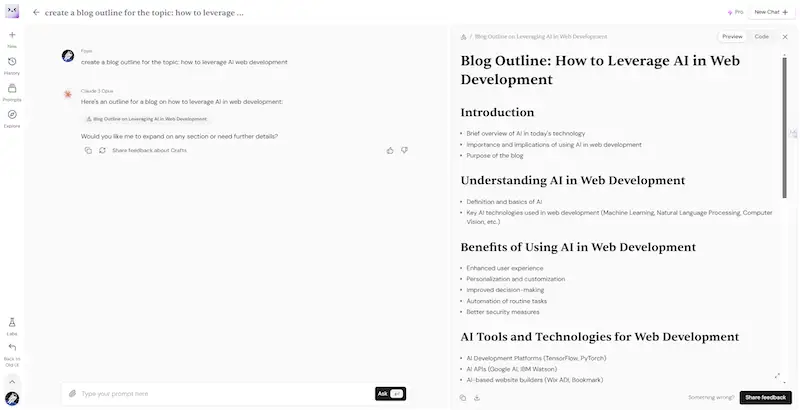Switch to the Preview tab
Viewport: 800px width, 410px height.
(x=732, y=36)
